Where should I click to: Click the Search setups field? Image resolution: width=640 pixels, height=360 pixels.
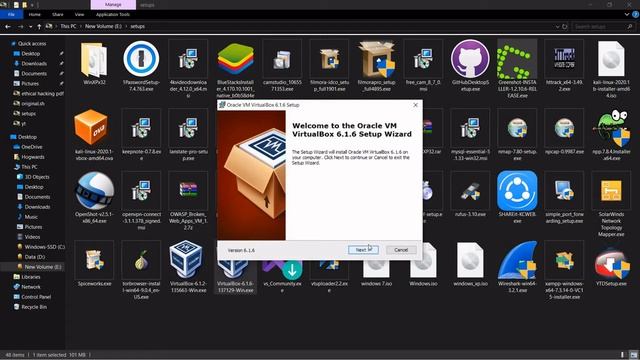603,27
